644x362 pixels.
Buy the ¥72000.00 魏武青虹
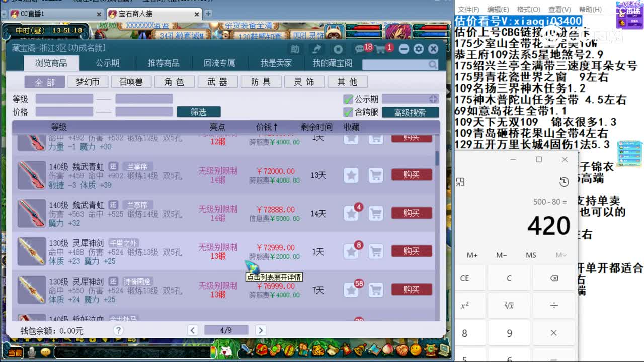point(412,175)
